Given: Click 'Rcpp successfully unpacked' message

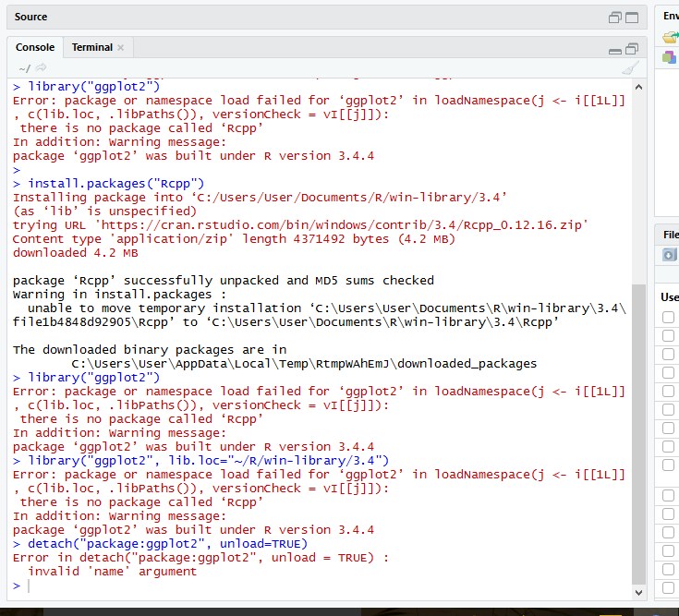Looking at the screenshot, I should 223,281.
